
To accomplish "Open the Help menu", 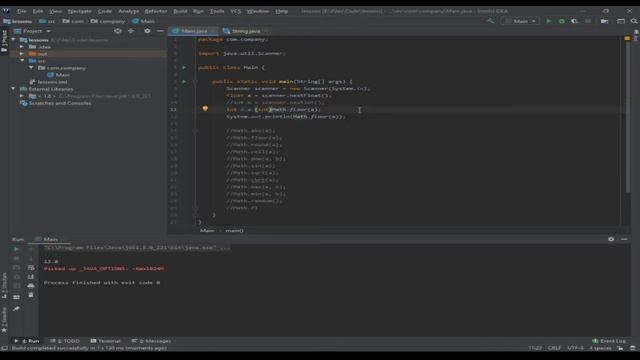I will coord(281,11).
